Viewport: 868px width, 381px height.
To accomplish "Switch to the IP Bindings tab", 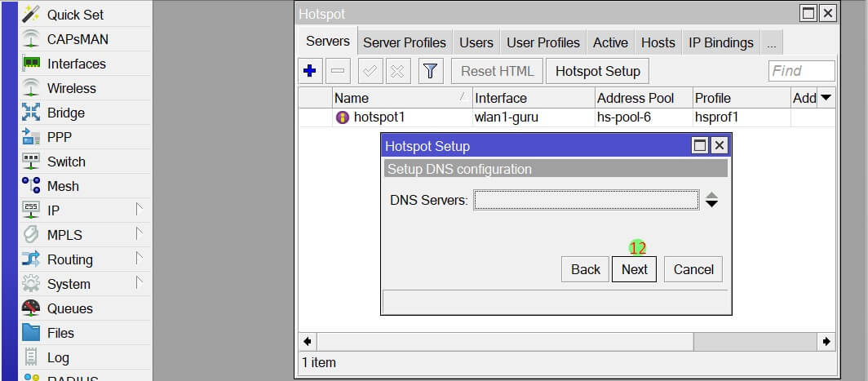I will 720,42.
